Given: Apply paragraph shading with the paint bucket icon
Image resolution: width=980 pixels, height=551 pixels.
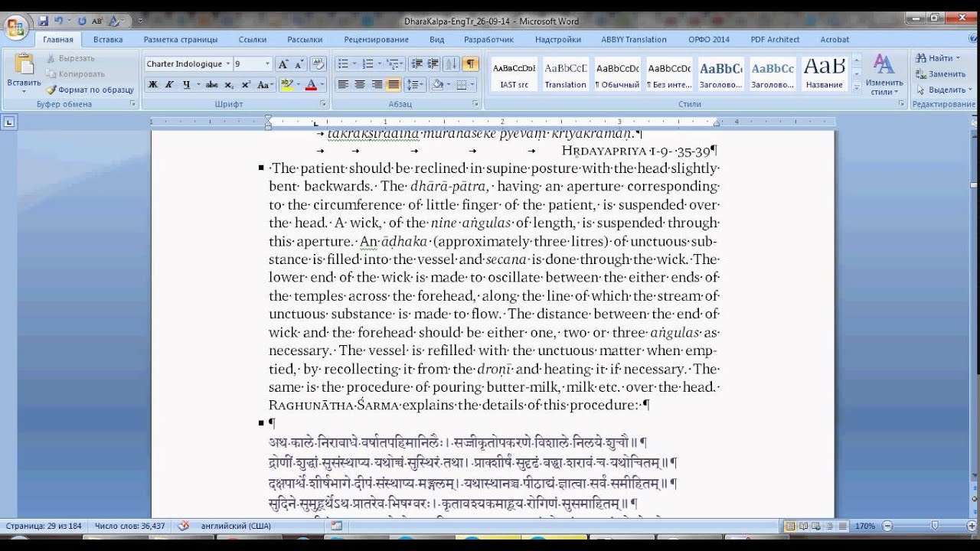Looking at the screenshot, I should (x=436, y=85).
